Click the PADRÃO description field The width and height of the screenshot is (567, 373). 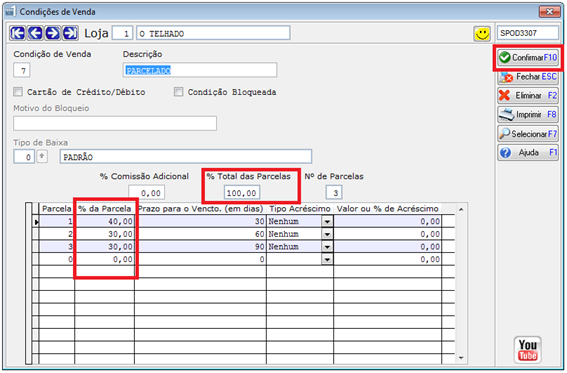click(x=186, y=157)
